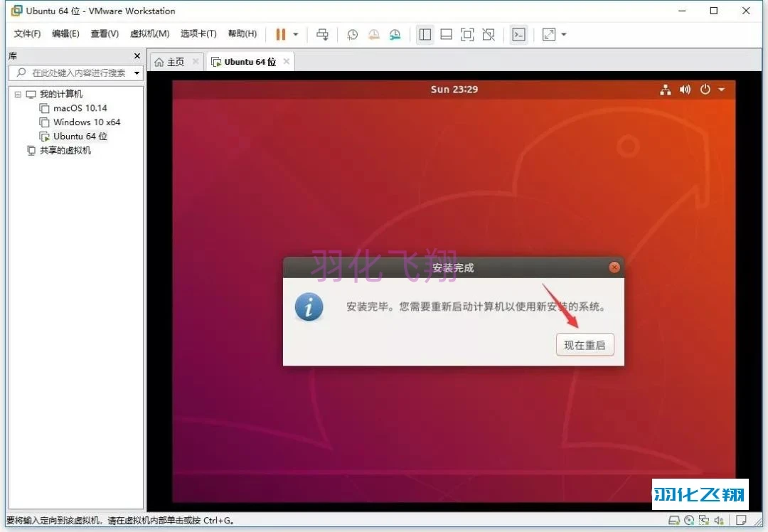Close the 库 library panel
Viewport: 768px width, 532px height.
[x=137, y=56]
